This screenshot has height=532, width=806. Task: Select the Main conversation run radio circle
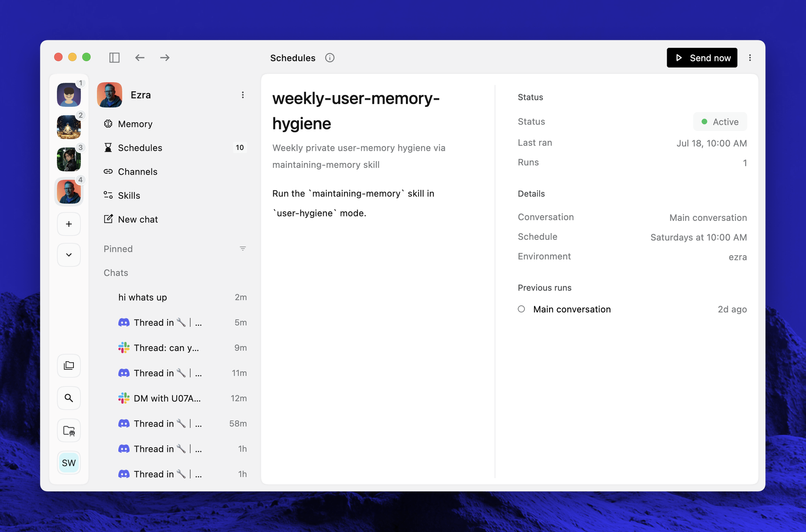521,309
